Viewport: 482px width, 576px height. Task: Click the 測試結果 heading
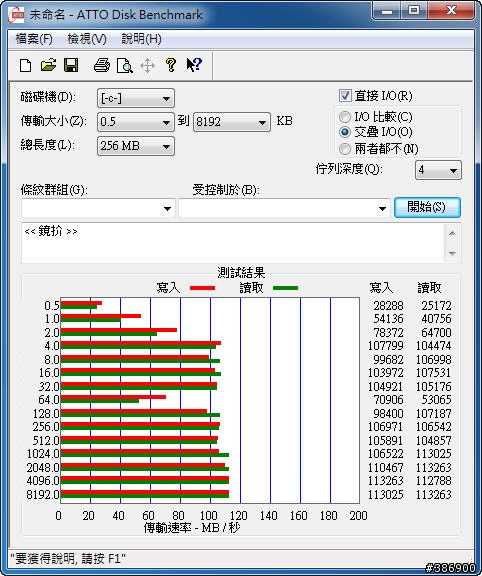[x=241, y=273]
